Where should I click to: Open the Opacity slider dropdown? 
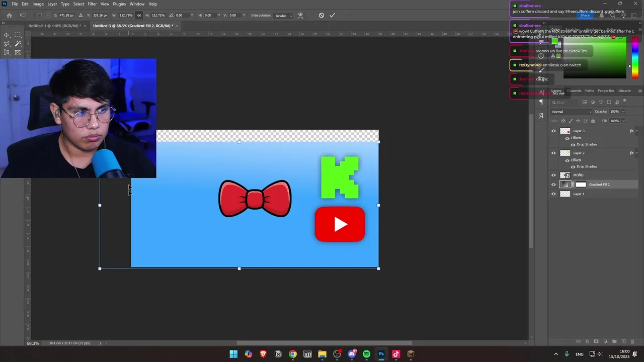(x=623, y=112)
